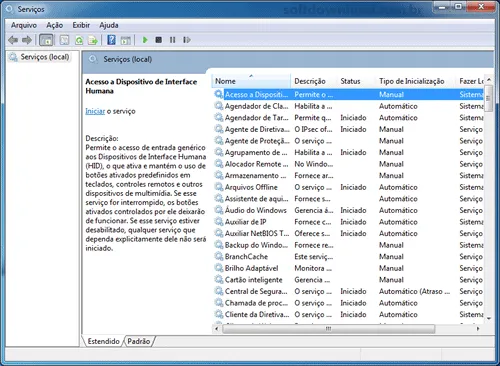The image size is (500, 366).
Task: Select the Auxiliar NetBIOS T... service row
Action: (x=349, y=233)
